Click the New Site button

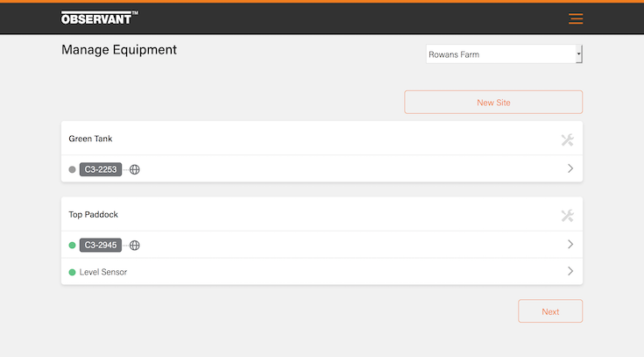493,103
